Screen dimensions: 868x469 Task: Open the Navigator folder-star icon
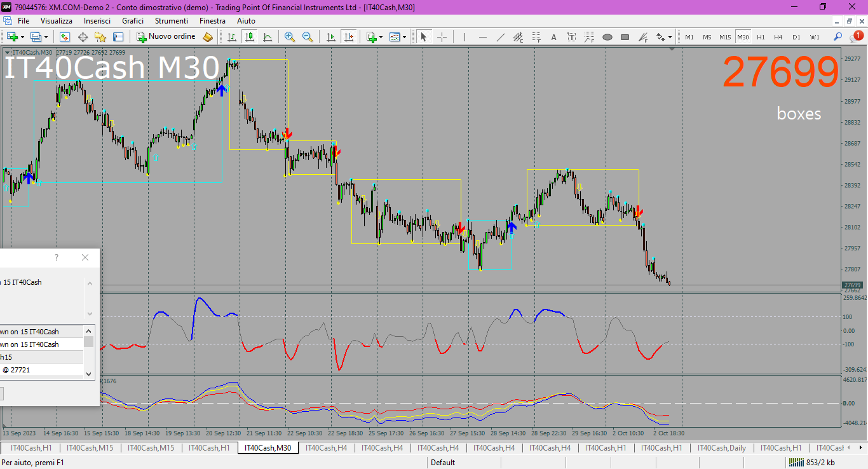pos(100,37)
